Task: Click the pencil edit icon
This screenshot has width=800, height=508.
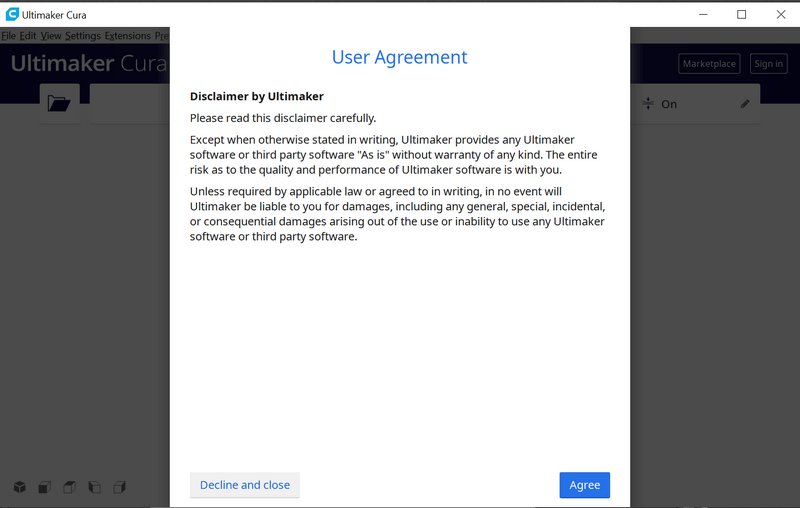Action: coord(745,104)
